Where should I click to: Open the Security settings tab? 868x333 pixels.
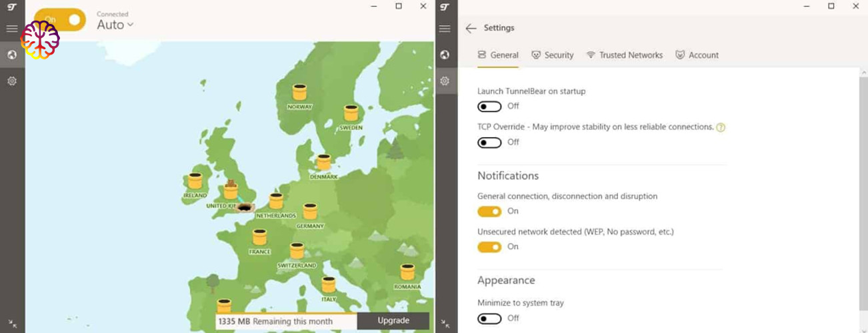[x=553, y=55]
